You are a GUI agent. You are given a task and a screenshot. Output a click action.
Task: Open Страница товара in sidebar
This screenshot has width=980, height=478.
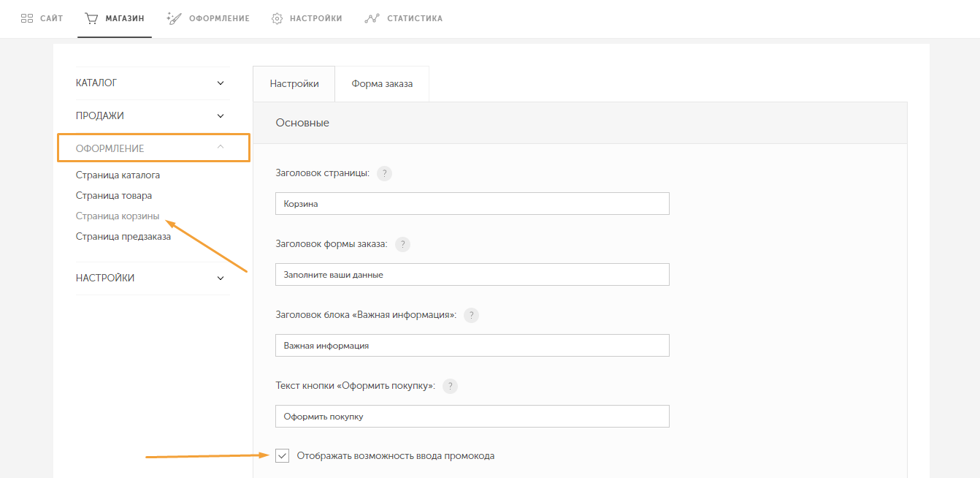[114, 196]
